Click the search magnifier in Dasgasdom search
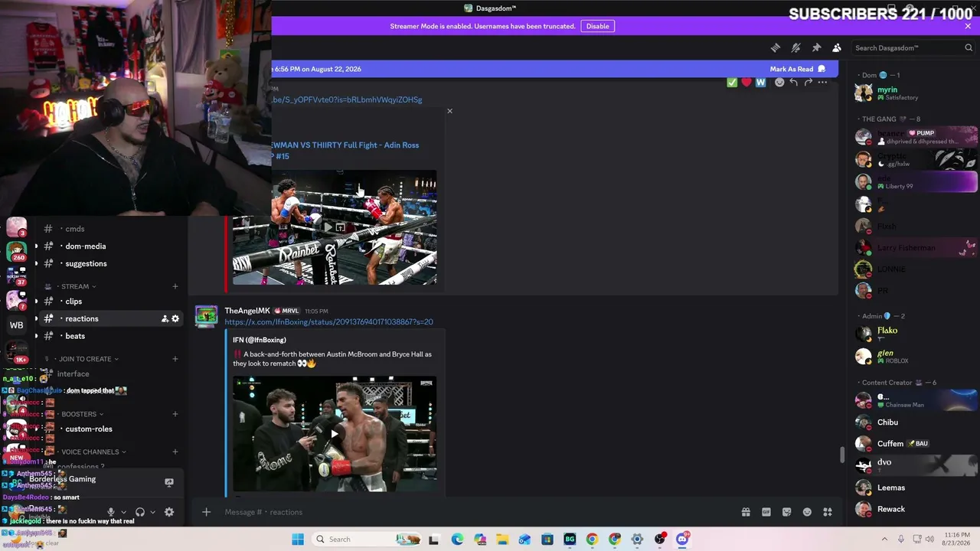Screen dimensions: 980x551 tap(969, 47)
